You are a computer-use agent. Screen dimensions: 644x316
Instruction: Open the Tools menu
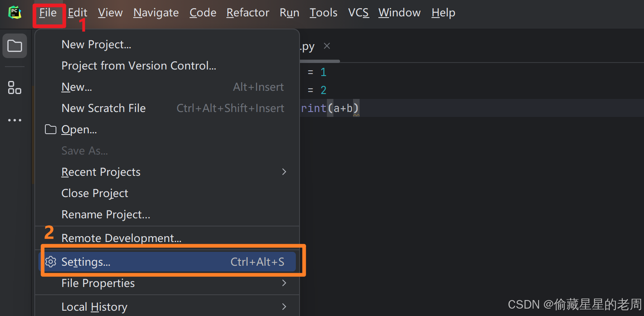click(323, 13)
